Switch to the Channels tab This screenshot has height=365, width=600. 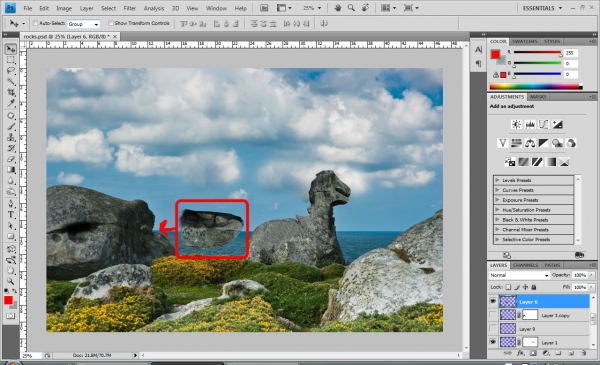(x=525, y=265)
